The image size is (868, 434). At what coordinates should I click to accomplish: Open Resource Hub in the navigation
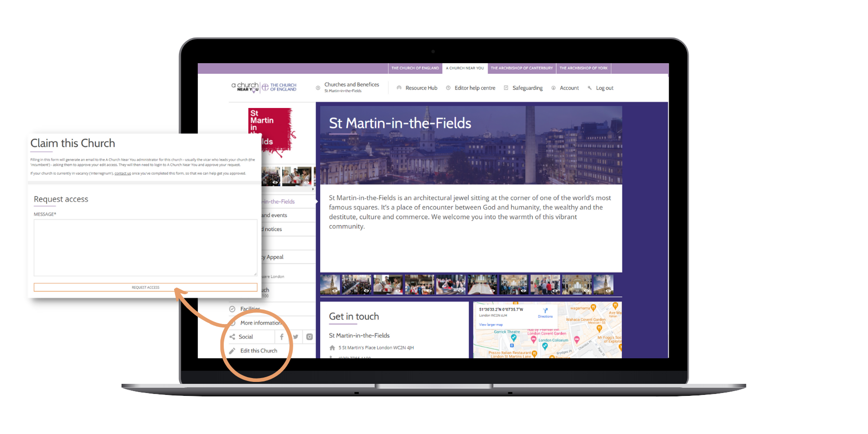tap(421, 88)
